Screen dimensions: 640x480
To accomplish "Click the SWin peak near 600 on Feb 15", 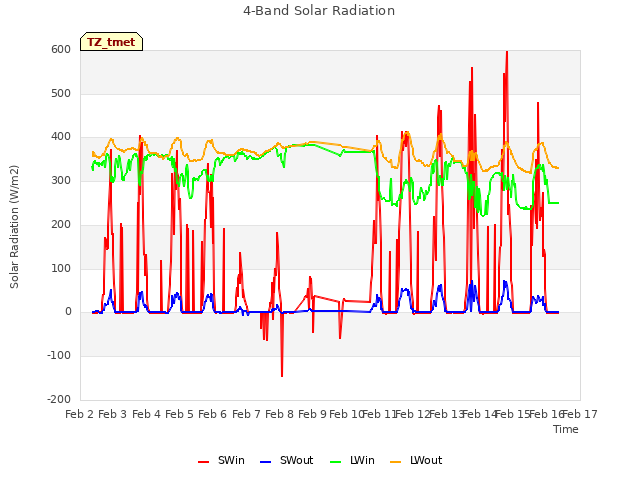I will point(507,52).
